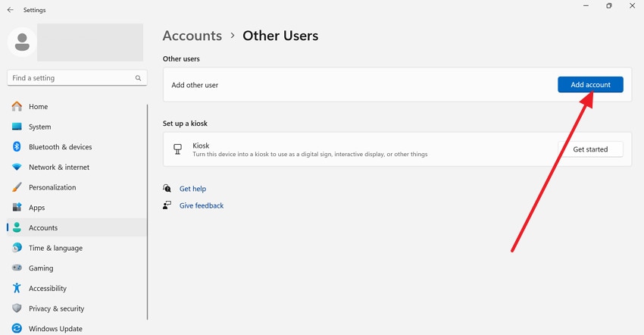Viewport: 644px width, 335px height.
Task: Click the Settings window title
Action: (35, 10)
